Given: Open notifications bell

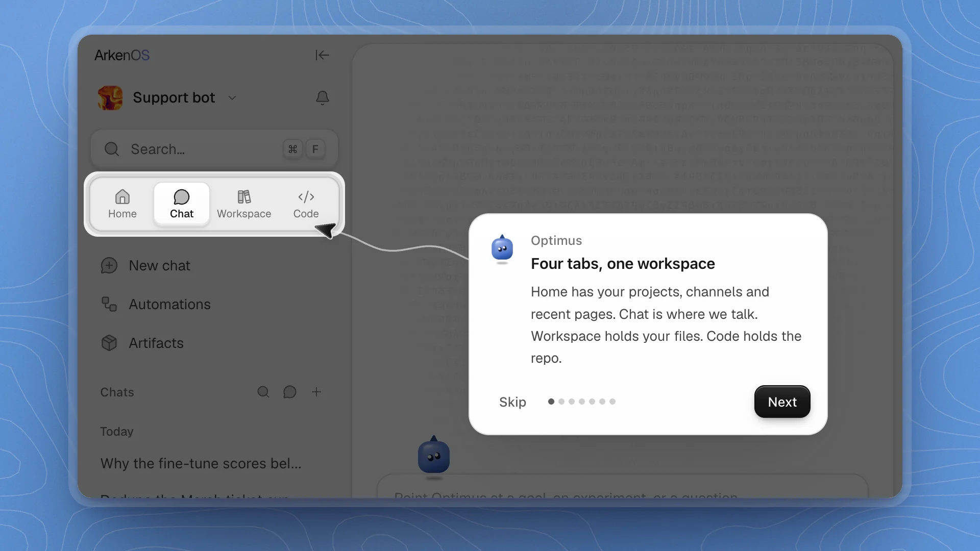Looking at the screenshot, I should 323,97.
